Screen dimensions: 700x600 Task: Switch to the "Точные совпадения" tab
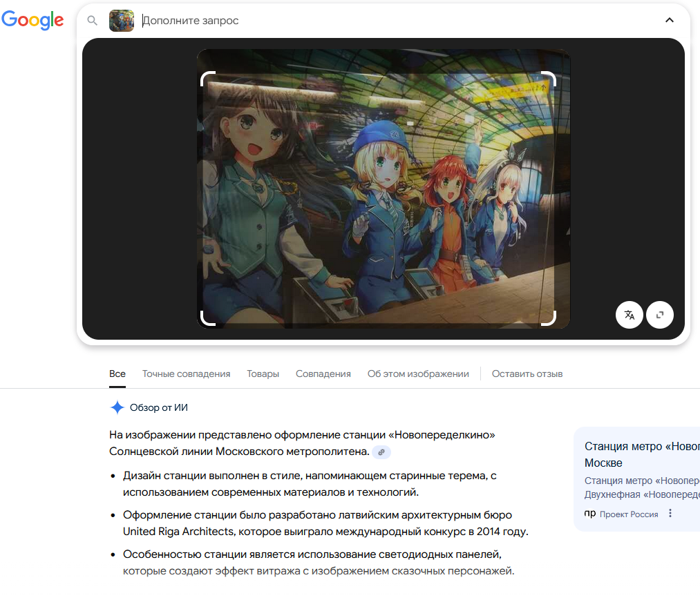pyautogui.click(x=186, y=374)
